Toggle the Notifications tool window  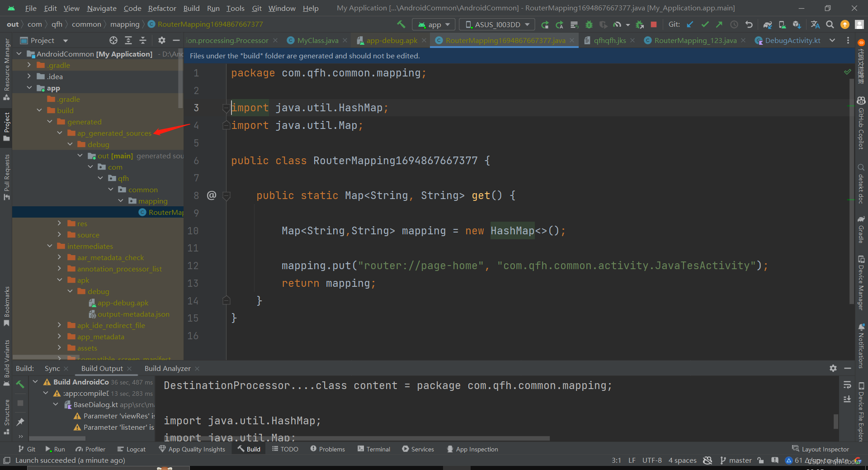point(861,347)
